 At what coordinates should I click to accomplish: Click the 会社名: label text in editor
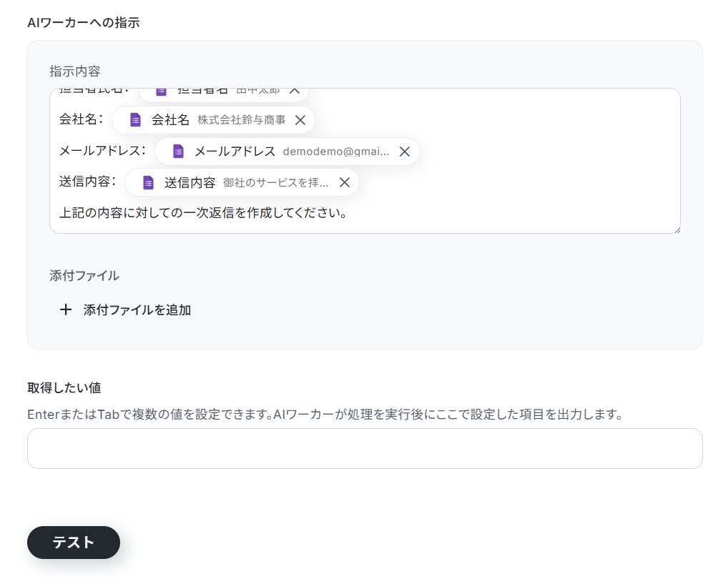click(x=82, y=119)
